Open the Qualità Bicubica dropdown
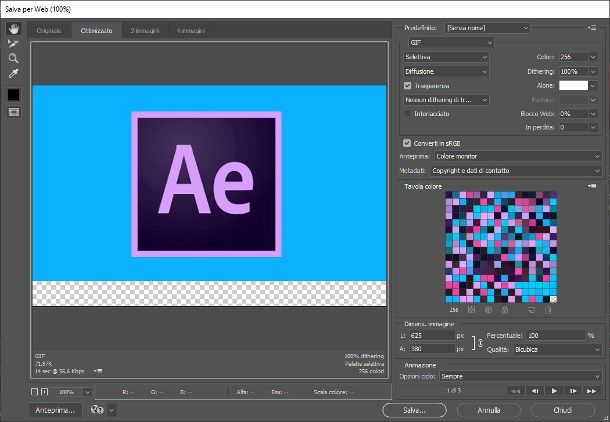The image size is (610, 422). [558, 350]
